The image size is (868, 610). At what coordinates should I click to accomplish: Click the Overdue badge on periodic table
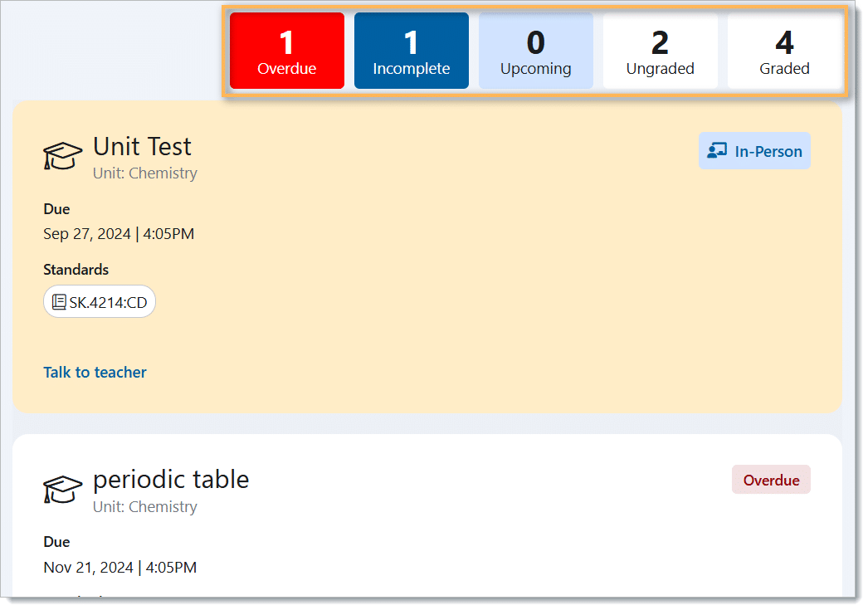click(771, 481)
